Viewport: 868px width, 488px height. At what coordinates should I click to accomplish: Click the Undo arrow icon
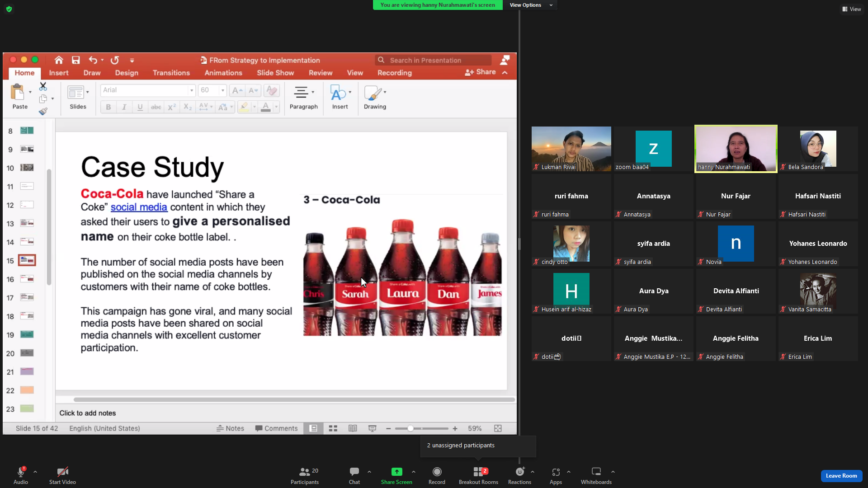click(93, 60)
